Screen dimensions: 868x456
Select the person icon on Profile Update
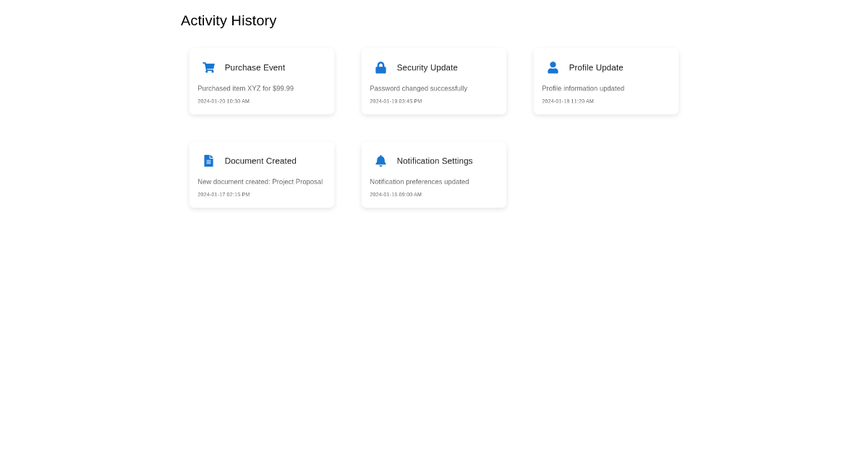tap(553, 67)
